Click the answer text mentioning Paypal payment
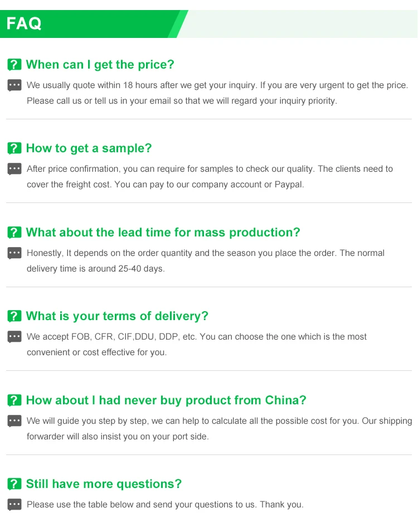The width and height of the screenshot is (418, 532). [x=210, y=176]
